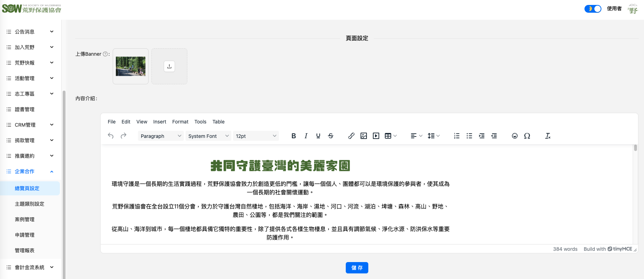
Task: Open the System Font dropdown
Action: click(x=208, y=136)
